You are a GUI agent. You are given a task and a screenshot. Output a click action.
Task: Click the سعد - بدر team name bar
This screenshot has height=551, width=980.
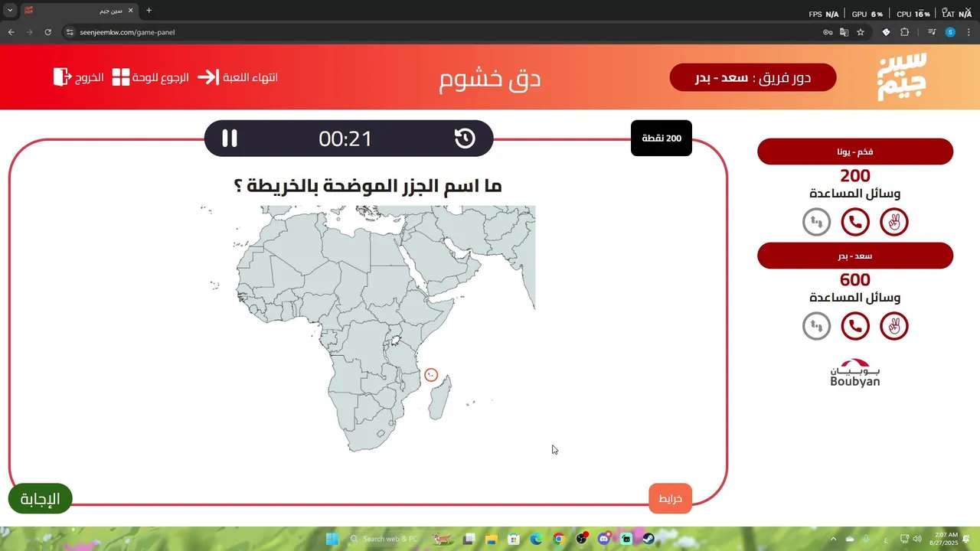click(x=855, y=256)
